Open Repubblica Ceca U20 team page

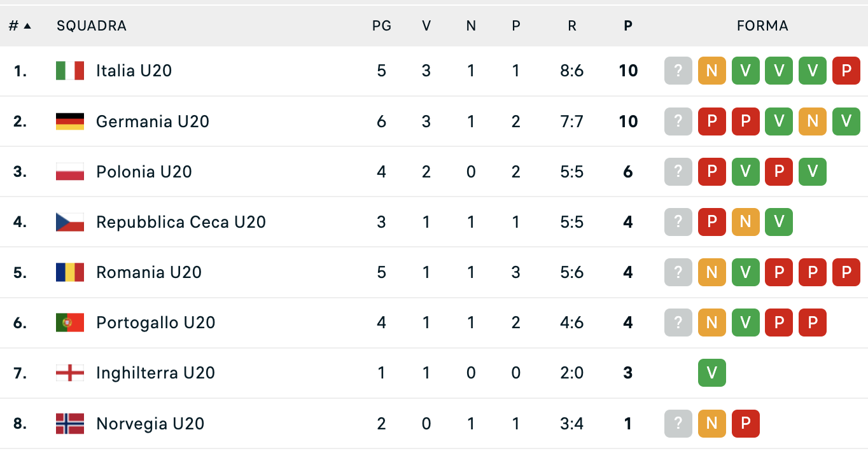tap(181, 222)
